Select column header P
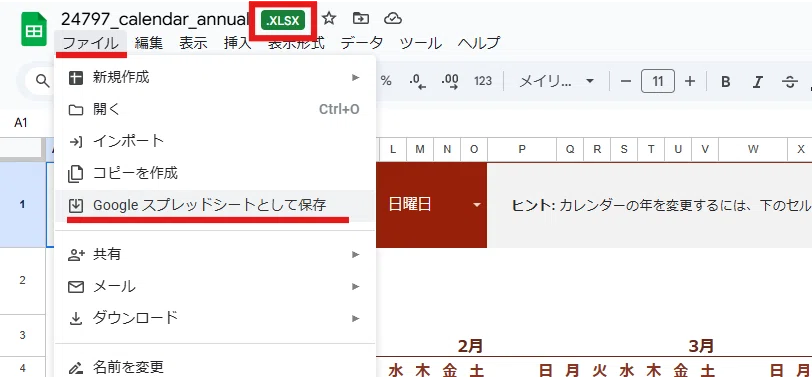 522,149
